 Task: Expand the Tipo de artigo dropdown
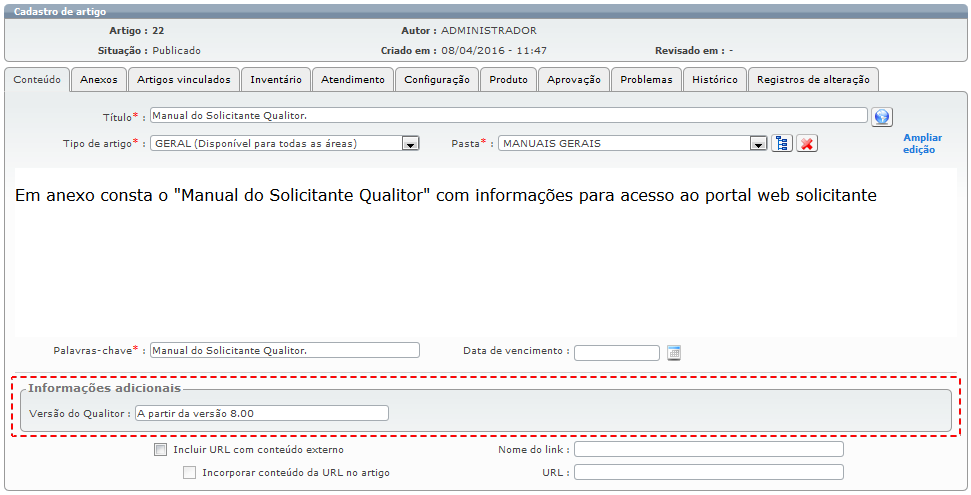pos(409,144)
